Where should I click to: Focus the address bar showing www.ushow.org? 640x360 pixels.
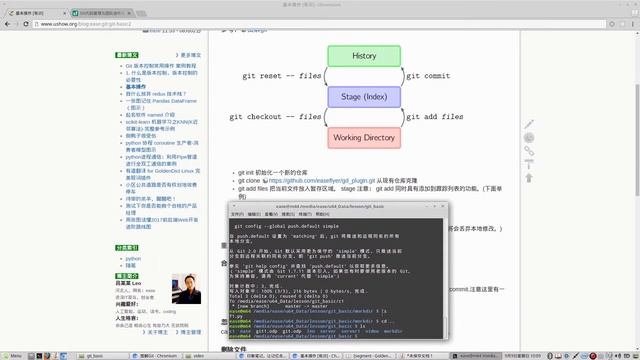pyautogui.click(x=318, y=24)
